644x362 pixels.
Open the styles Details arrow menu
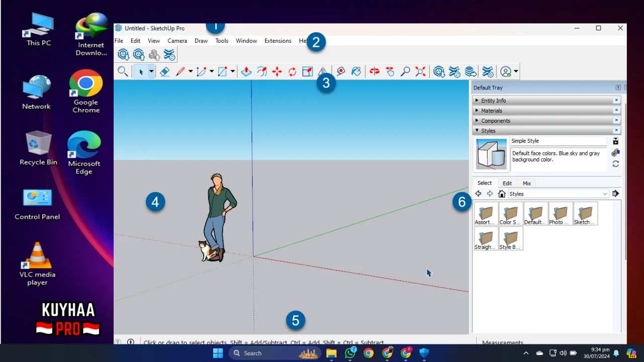click(x=615, y=194)
